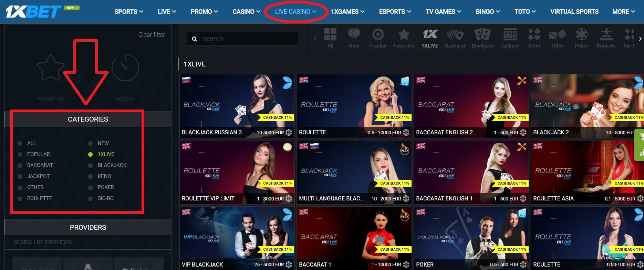Image resolution: width=644 pixels, height=270 pixels.
Task: Open Recent clock icon in left sidebar
Action: point(125,67)
